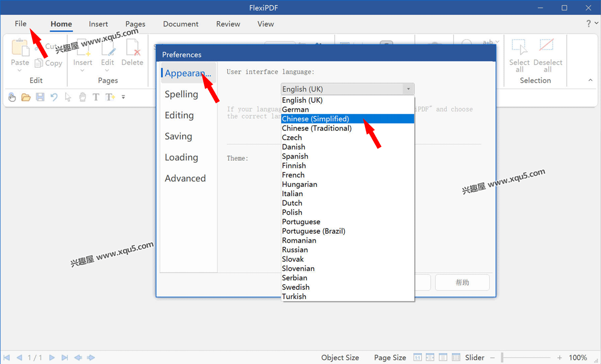Open the Advanced preferences category
The image size is (601, 364).
pos(185,178)
